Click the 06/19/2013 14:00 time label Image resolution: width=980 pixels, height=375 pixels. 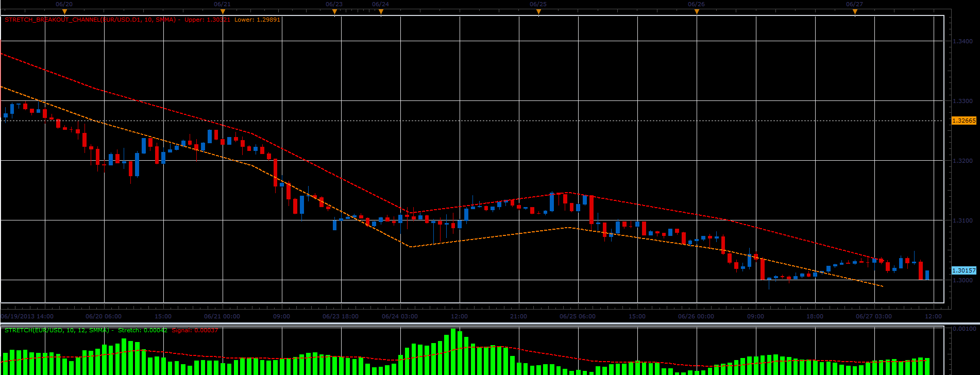pos(27,316)
